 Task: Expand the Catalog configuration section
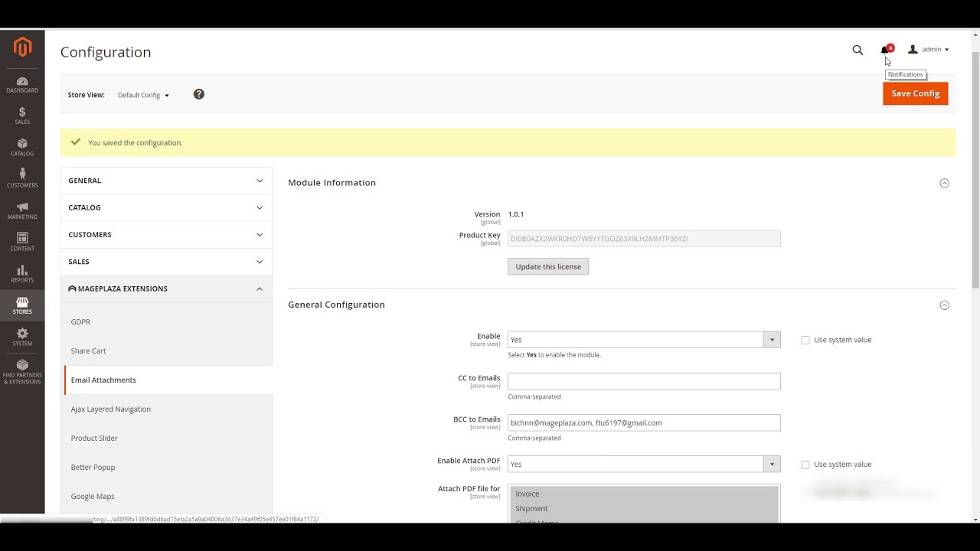166,207
